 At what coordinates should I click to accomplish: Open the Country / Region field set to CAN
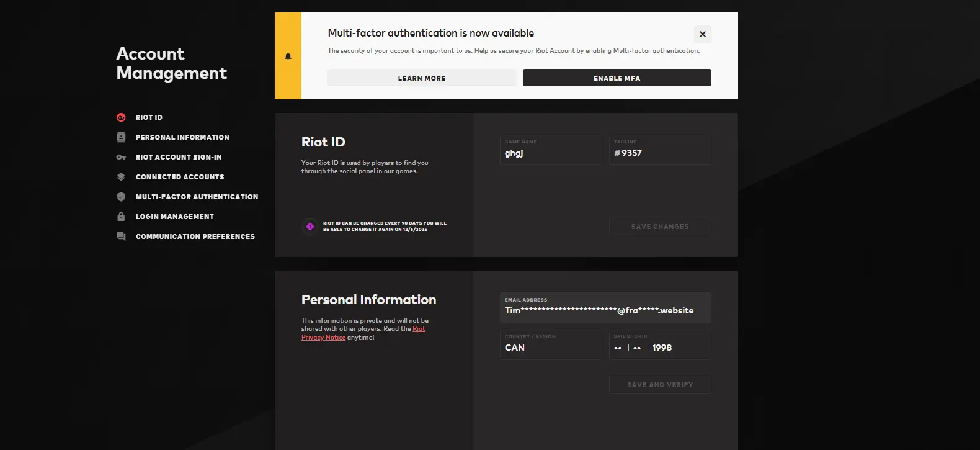click(551, 348)
